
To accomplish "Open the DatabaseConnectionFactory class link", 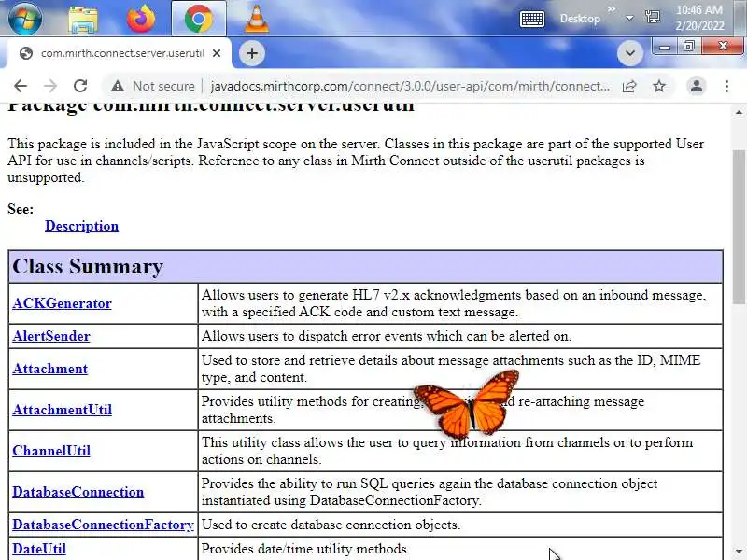I will pos(103,525).
